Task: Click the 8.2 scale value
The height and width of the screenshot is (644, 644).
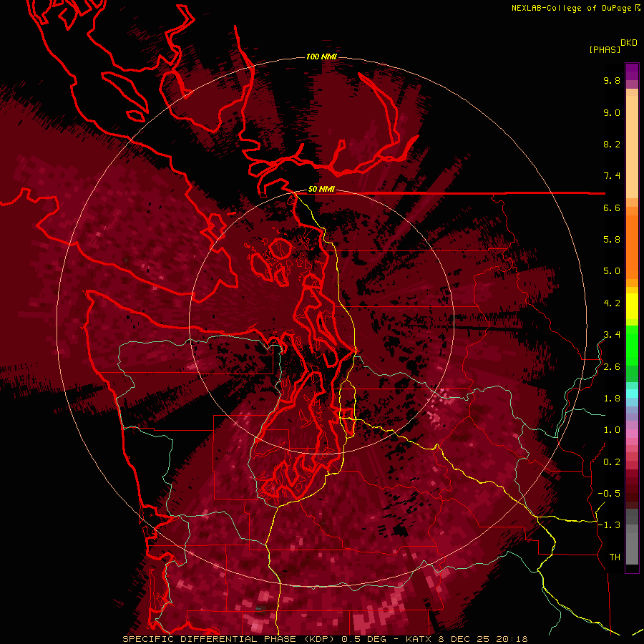Action: point(612,144)
